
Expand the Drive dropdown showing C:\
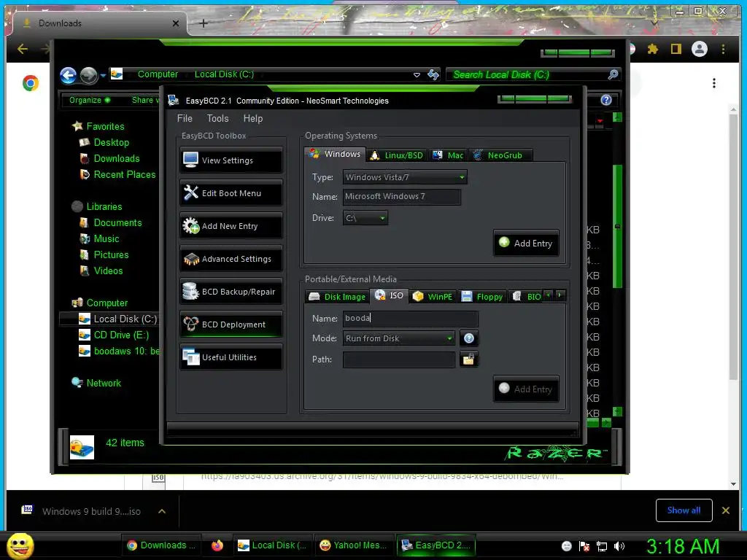(x=365, y=217)
